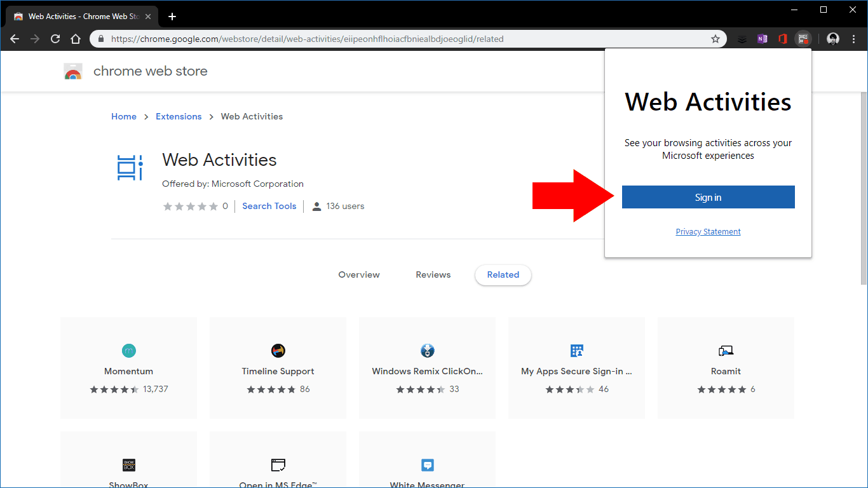Viewport: 868px width, 488px height.
Task: Open the ShowBox extension icon
Action: [x=129, y=464]
